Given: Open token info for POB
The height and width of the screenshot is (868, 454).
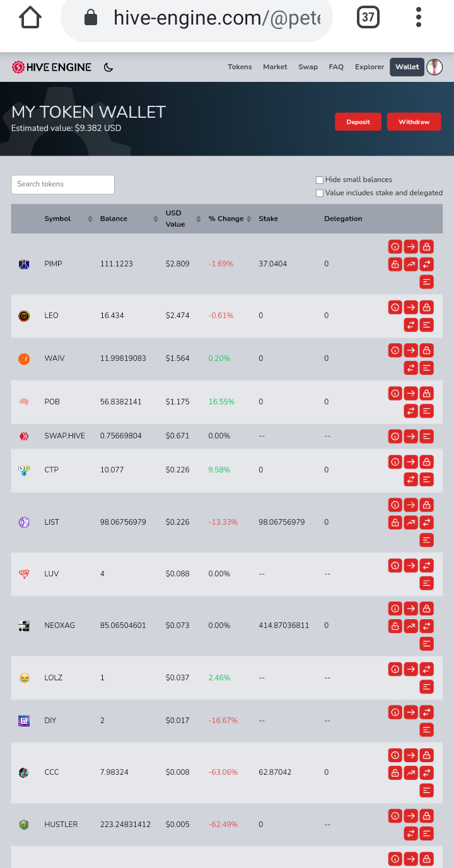Looking at the screenshot, I should [x=395, y=394].
